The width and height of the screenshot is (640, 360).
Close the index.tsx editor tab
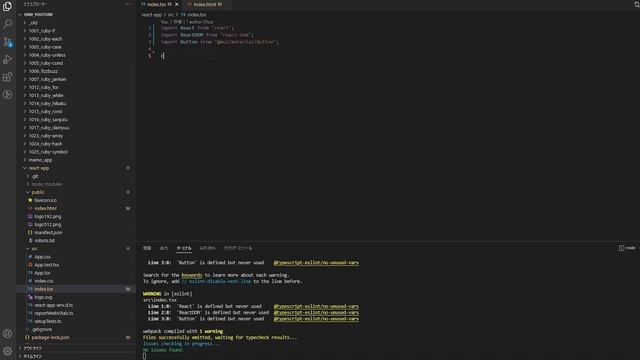(x=177, y=4)
